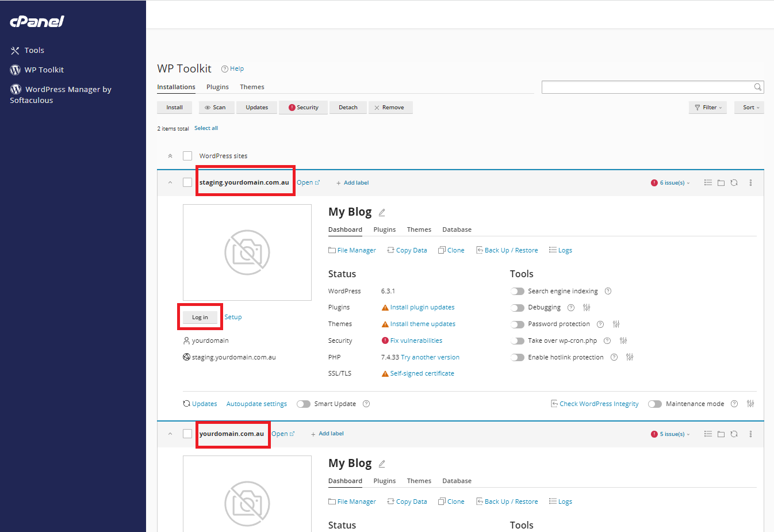The height and width of the screenshot is (532, 774).
Task: Open WP Toolkit in the sidebar
Action: (37, 70)
